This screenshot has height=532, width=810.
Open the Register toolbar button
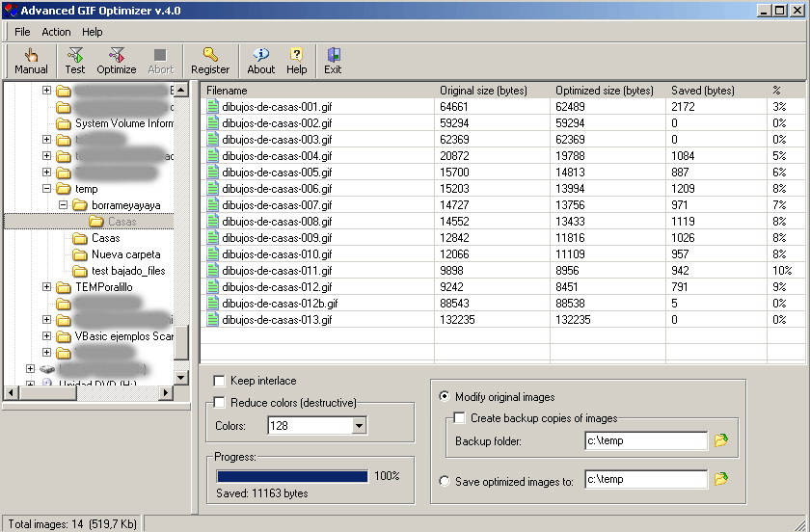(210, 61)
